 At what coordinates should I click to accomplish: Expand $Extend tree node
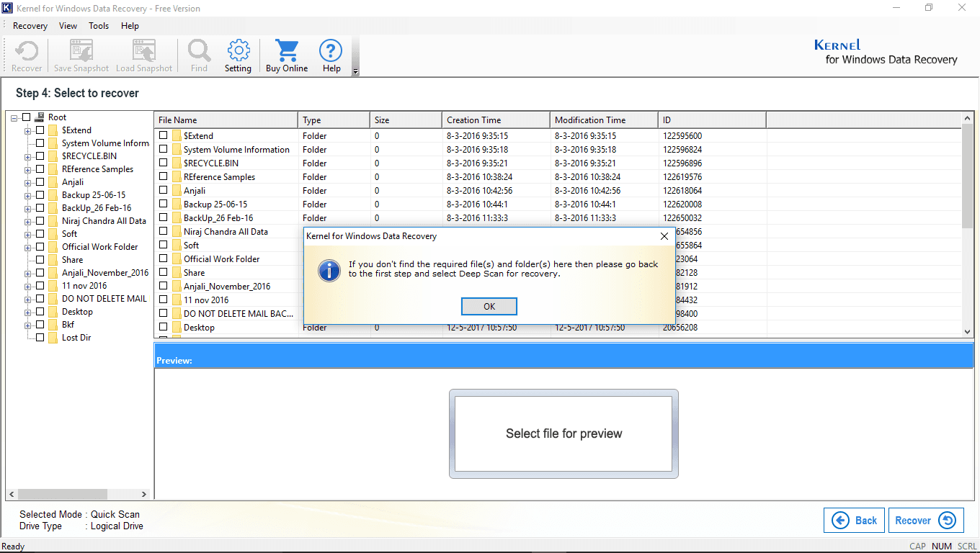tap(28, 130)
